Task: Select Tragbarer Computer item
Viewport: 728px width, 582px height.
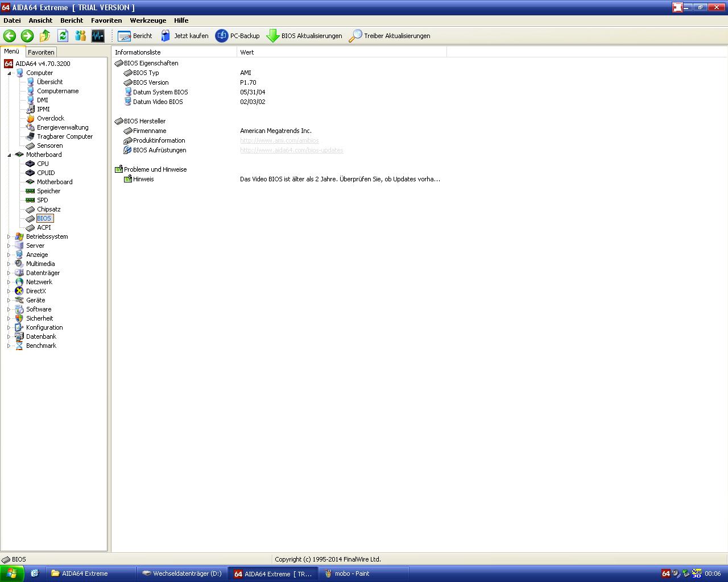Action: click(x=65, y=136)
